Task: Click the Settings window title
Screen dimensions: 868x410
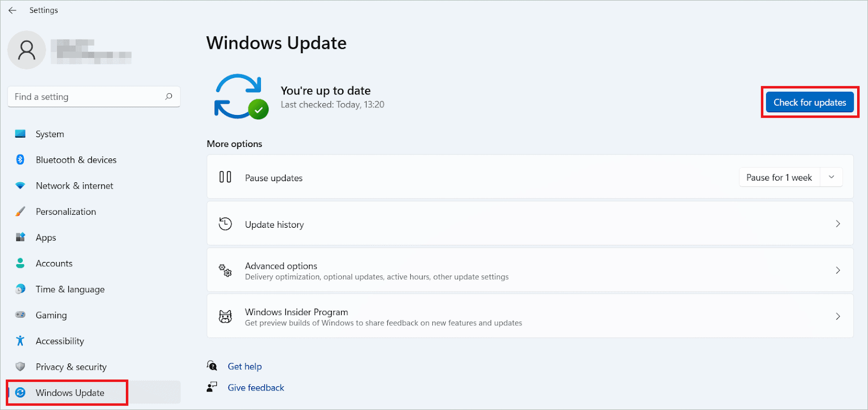Action: tap(43, 10)
